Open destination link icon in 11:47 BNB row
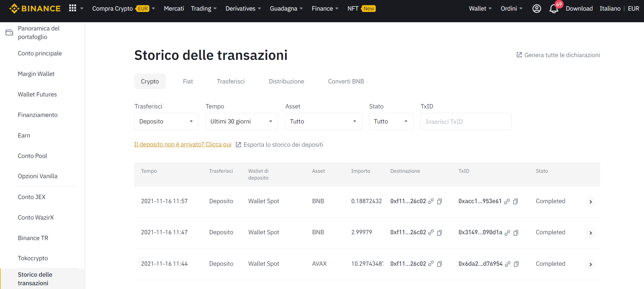The image size is (644, 289). (431, 232)
